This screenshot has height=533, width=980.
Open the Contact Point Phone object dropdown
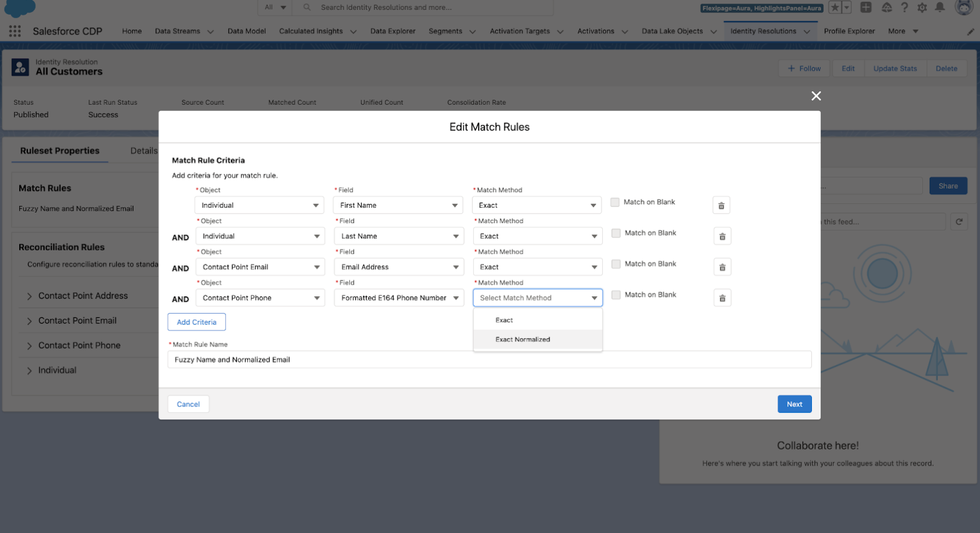pos(260,298)
